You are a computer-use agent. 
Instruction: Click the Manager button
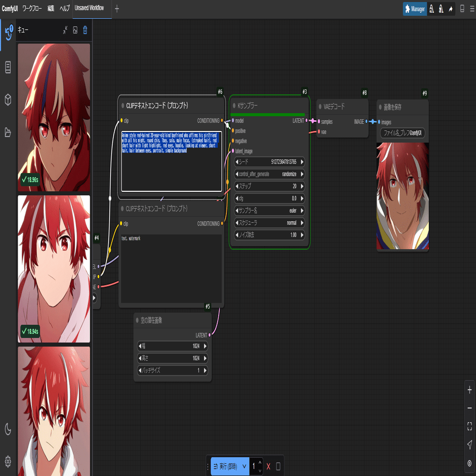415,9
